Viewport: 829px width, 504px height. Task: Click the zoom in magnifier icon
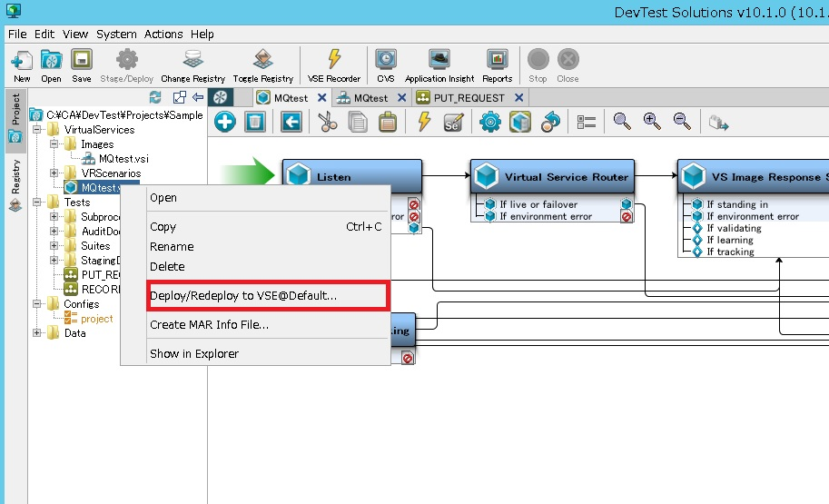click(652, 122)
